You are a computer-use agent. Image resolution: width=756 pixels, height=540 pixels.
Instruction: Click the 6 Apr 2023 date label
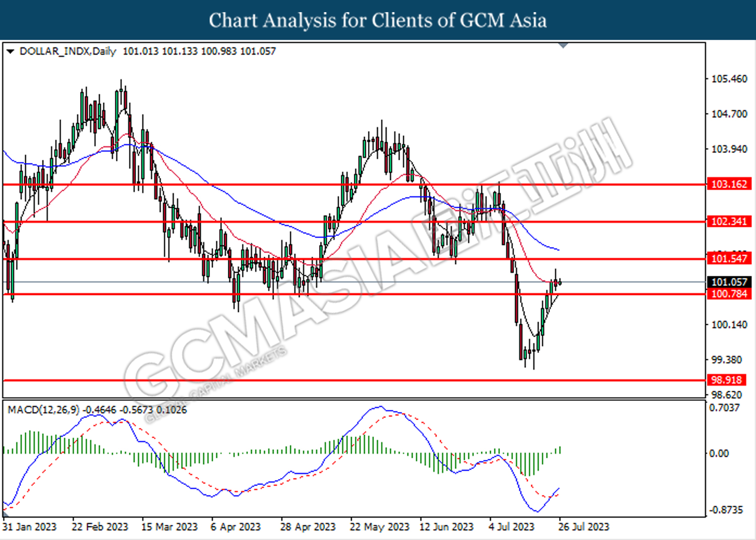(x=235, y=527)
